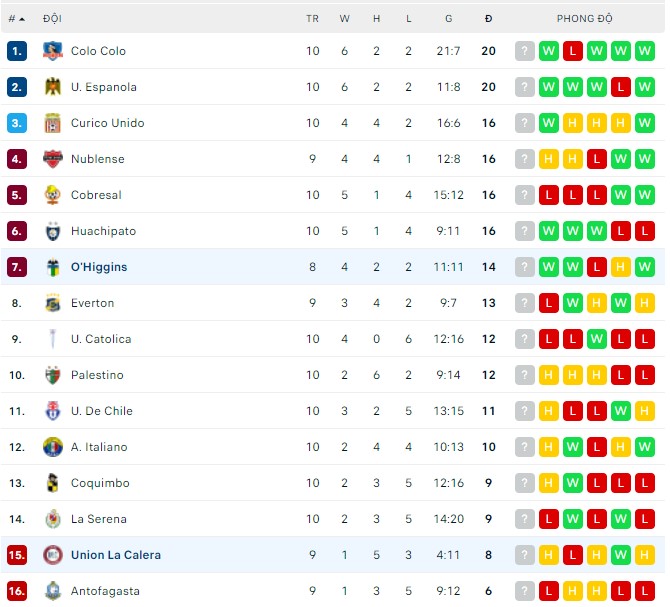
Task: Click the PHONG ĐỘ form column header
Action: click(585, 19)
